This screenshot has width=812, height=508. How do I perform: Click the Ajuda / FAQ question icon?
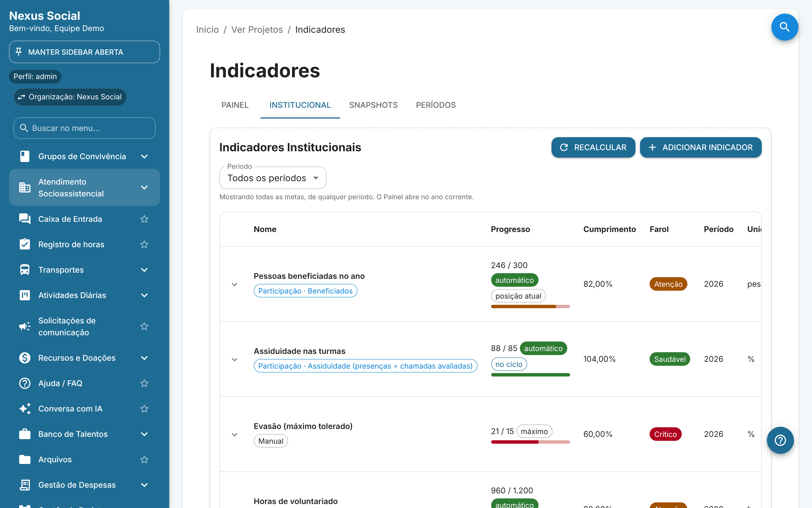[x=25, y=383]
